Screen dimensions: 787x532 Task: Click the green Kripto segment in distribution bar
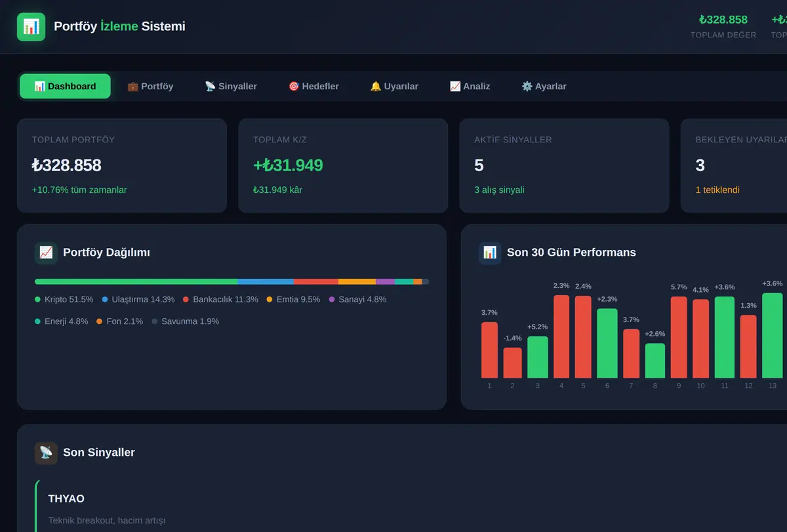tap(136, 281)
